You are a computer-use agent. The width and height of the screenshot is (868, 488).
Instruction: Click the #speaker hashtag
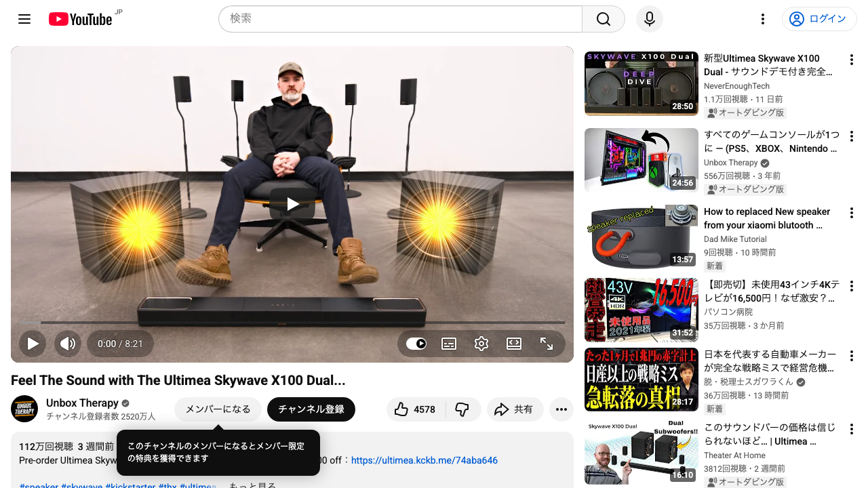coord(39,485)
